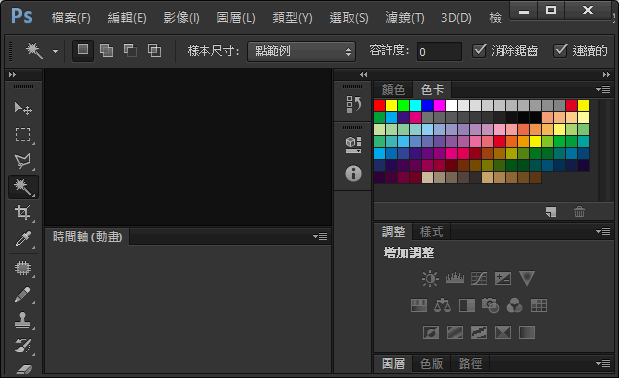The height and width of the screenshot is (378, 619).
Task: Choose New Selection mode
Action: [83, 51]
